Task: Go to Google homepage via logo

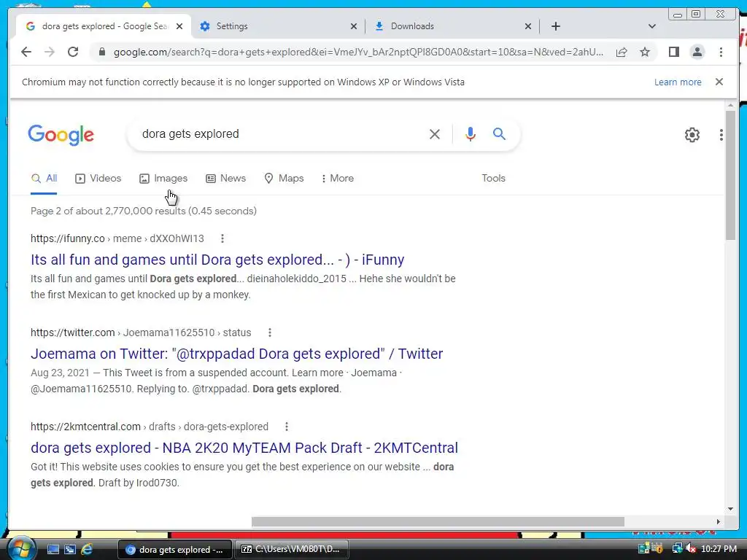Action: (x=61, y=135)
